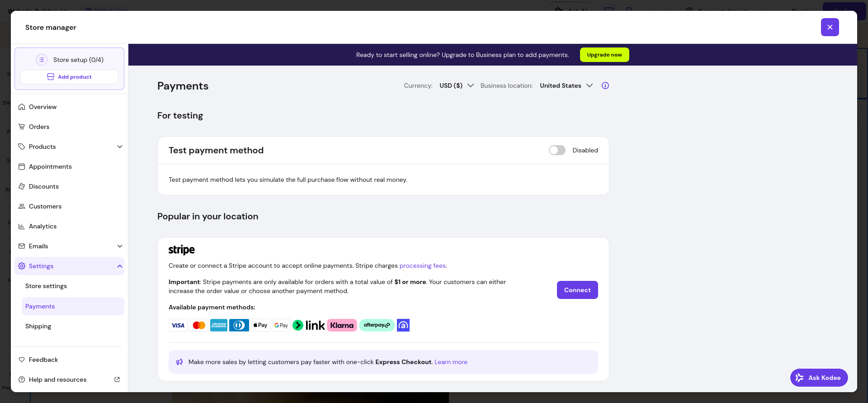Click the Ask Kodee chat button

819,378
